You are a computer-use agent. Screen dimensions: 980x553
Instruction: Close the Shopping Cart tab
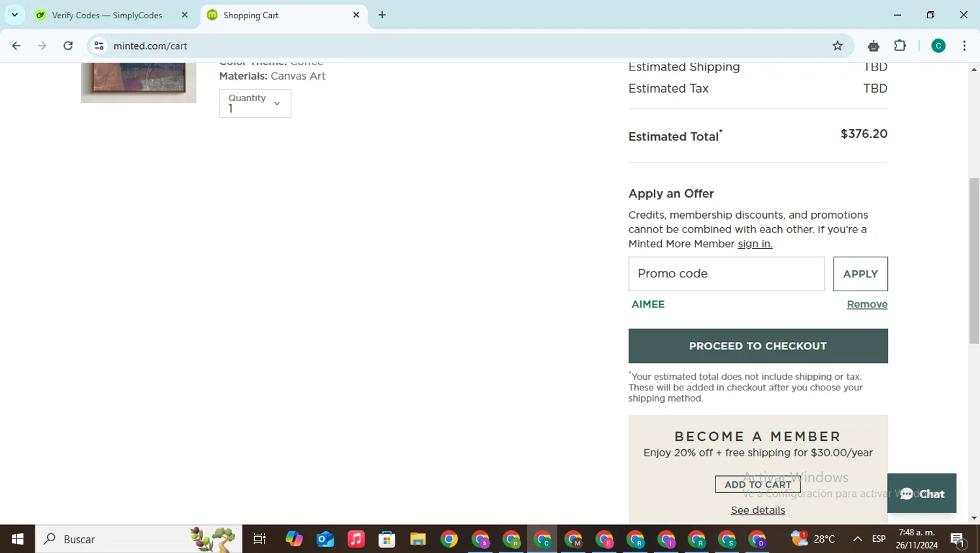click(356, 14)
